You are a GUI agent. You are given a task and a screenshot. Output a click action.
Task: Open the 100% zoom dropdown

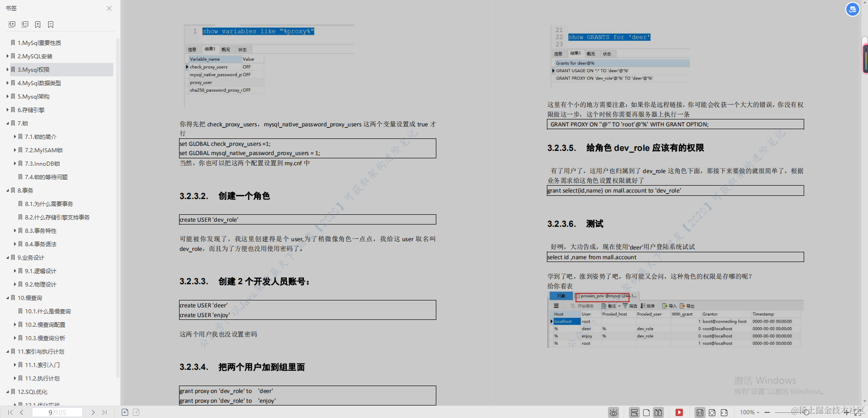tap(750, 412)
